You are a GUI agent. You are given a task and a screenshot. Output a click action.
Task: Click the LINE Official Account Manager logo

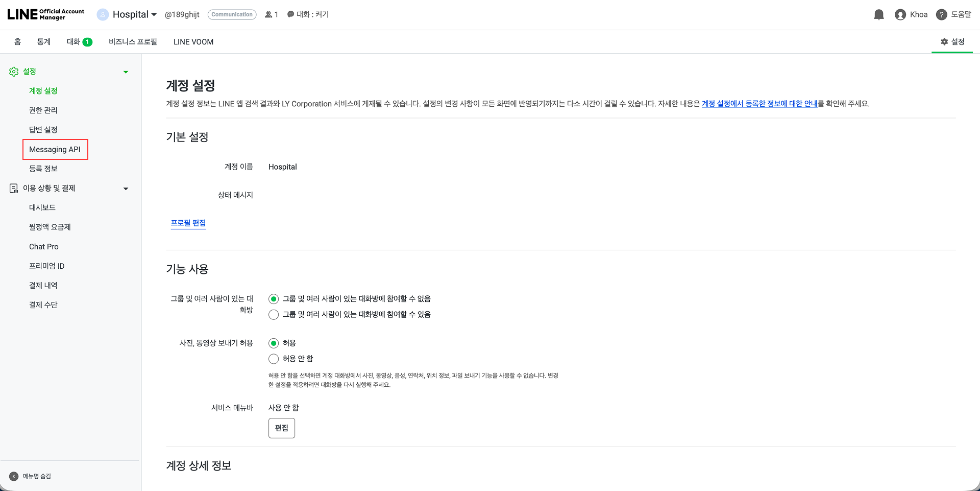click(x=45, y=13)
